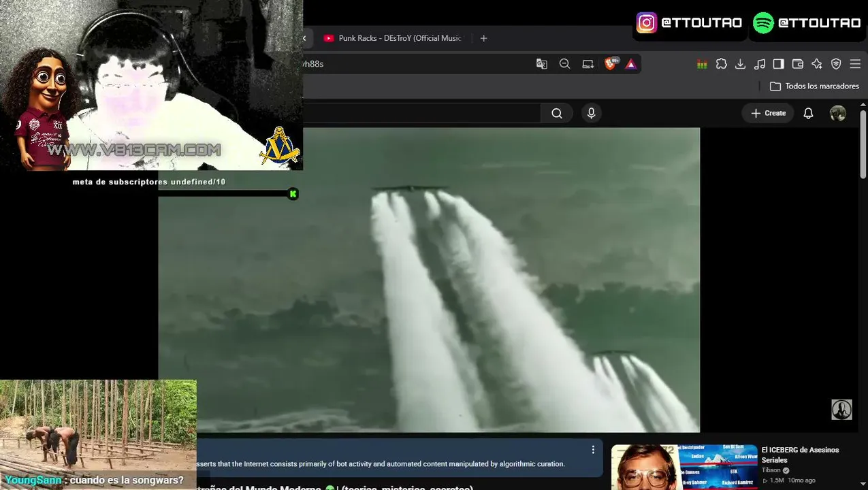Click the YouTube search magnifier button

tap(557, 114)
